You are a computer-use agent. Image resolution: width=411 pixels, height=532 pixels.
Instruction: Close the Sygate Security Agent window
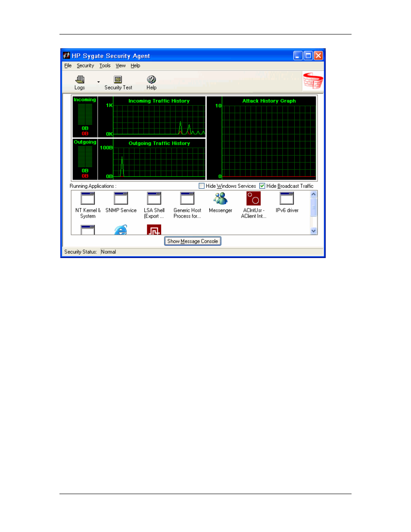pyautogui.click(x=318, y=56)
